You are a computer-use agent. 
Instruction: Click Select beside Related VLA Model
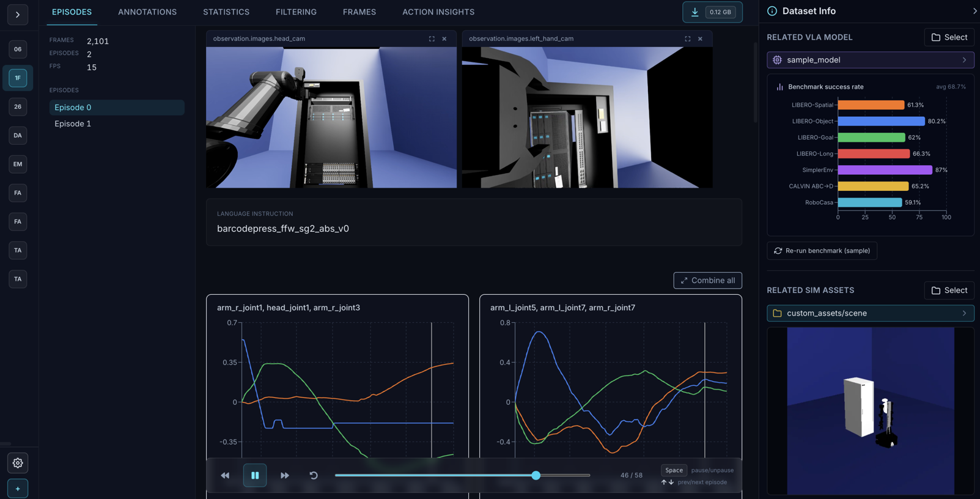(949, 37)
